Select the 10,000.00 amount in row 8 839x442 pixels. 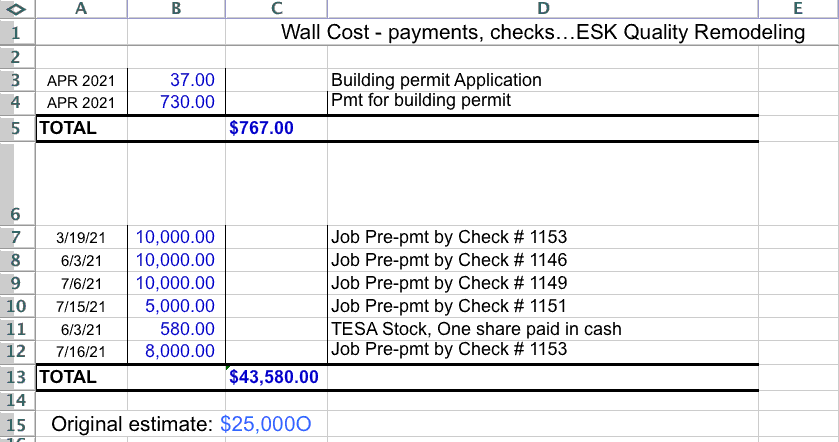point(177,260)
